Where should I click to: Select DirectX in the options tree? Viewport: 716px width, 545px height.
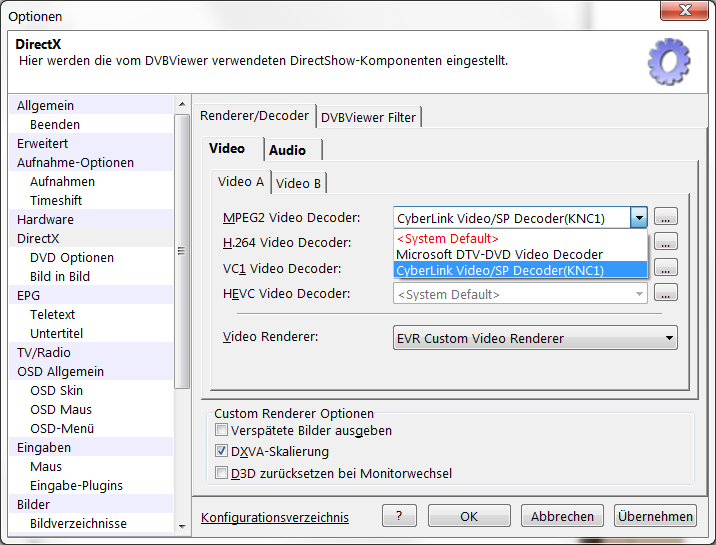tap(91, 238)
